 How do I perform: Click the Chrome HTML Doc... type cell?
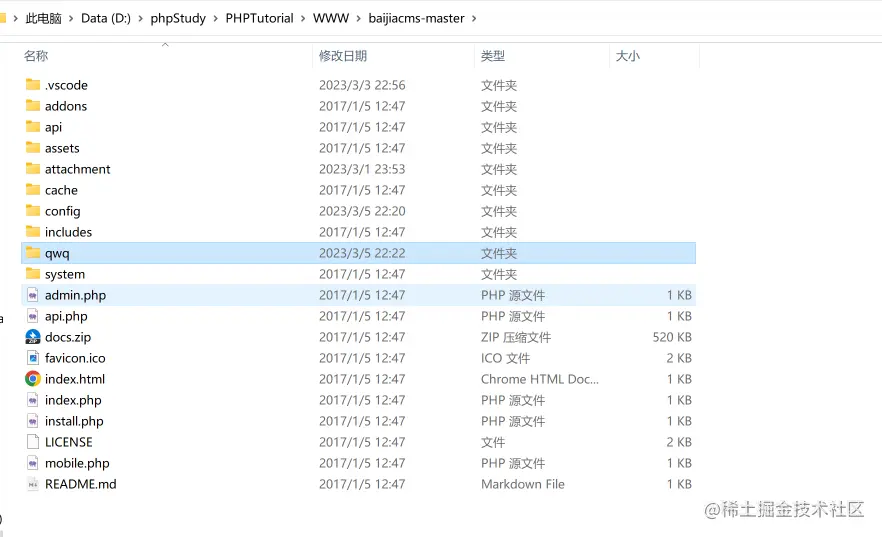point(539,379)
